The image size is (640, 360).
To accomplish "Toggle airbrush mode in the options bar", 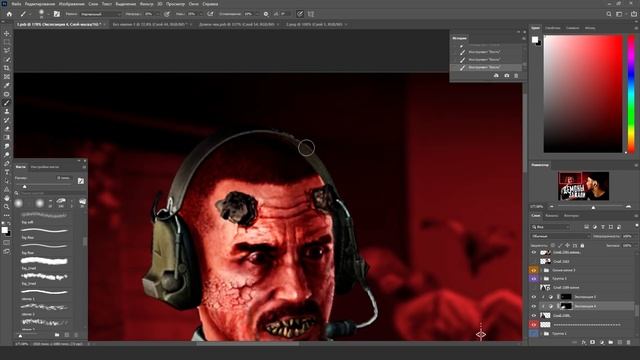I will pyautogui.click(x=210, y=14).
